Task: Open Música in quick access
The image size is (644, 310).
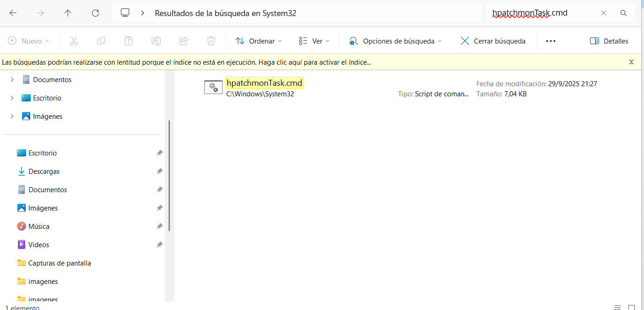Action: pyautogui.click(x=33, y=226)
